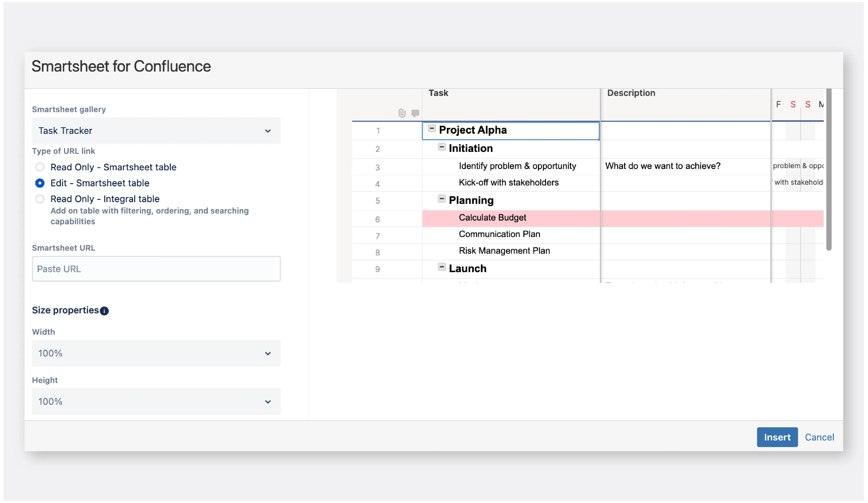Click the attachments paperclip column icon
Image resolution: width=868 pixels, height=503 pixels.
pos(402,113)
